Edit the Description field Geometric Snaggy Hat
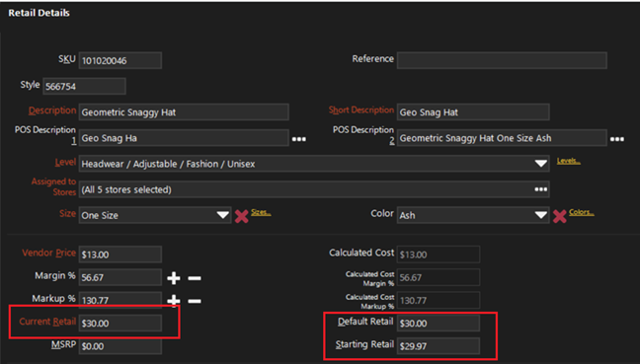 click(184, 112)
